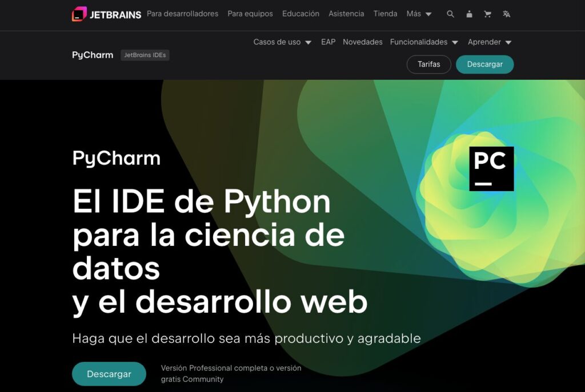The image size is (585, 392).
Task: Click the Tarifas outlined button
Action: (x=428, y=64)
